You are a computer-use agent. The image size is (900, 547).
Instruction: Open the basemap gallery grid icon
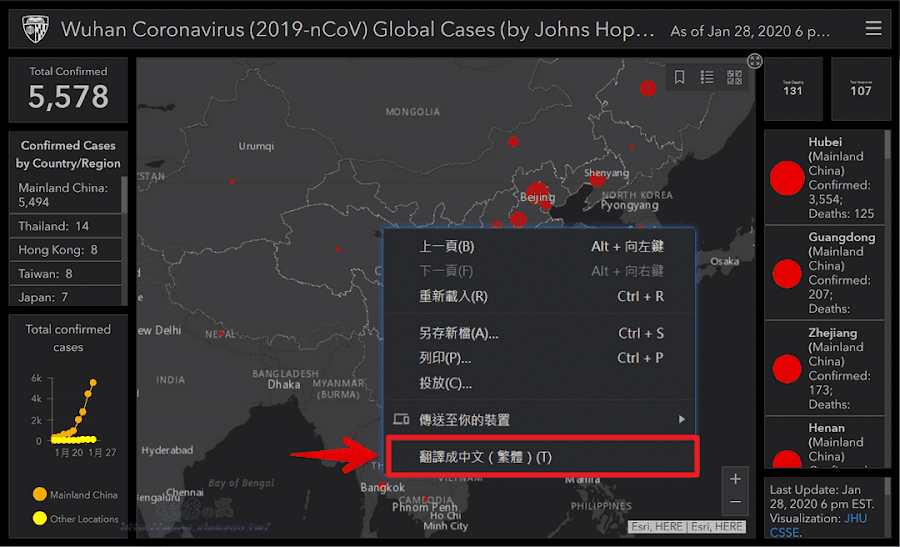[x=735, y=77]
